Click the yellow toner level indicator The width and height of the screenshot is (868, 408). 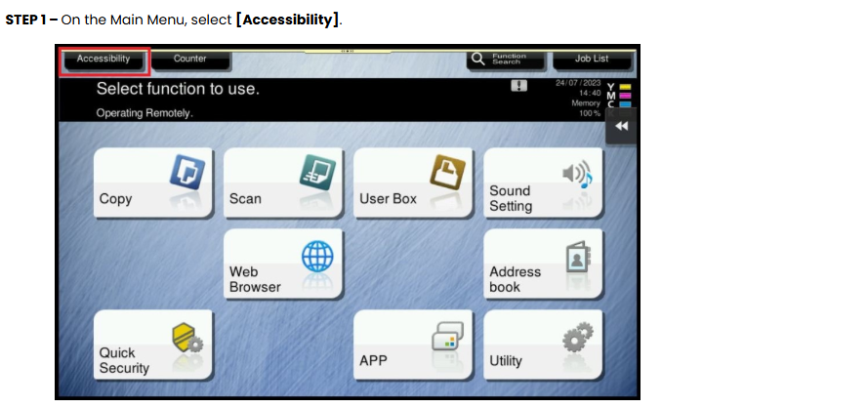[x=625, y=87]
